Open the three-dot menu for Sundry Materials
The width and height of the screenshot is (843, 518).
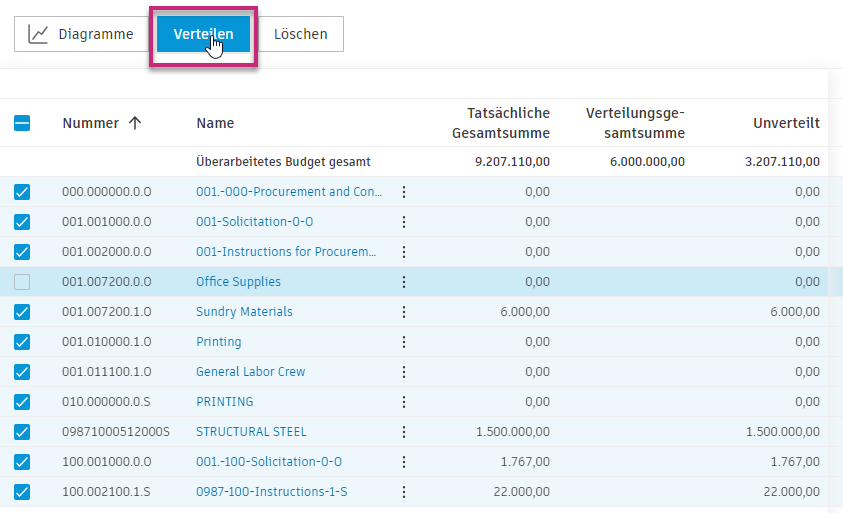(x=404, y=312)
